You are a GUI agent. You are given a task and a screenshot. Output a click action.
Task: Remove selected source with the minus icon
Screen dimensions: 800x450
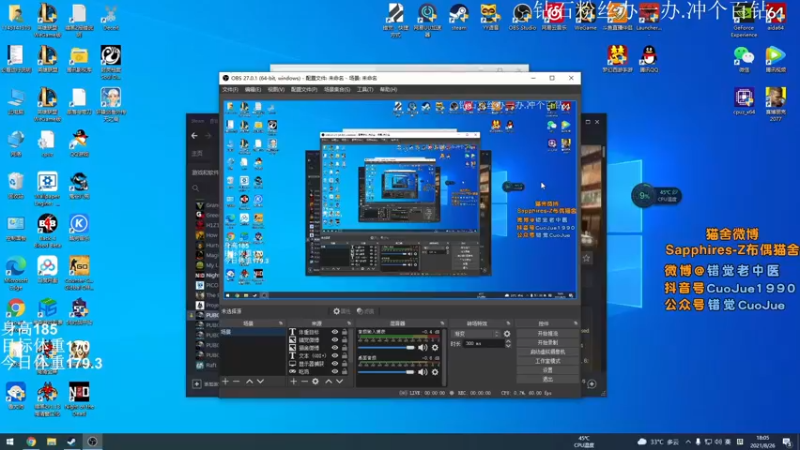(x=304, y=381)
